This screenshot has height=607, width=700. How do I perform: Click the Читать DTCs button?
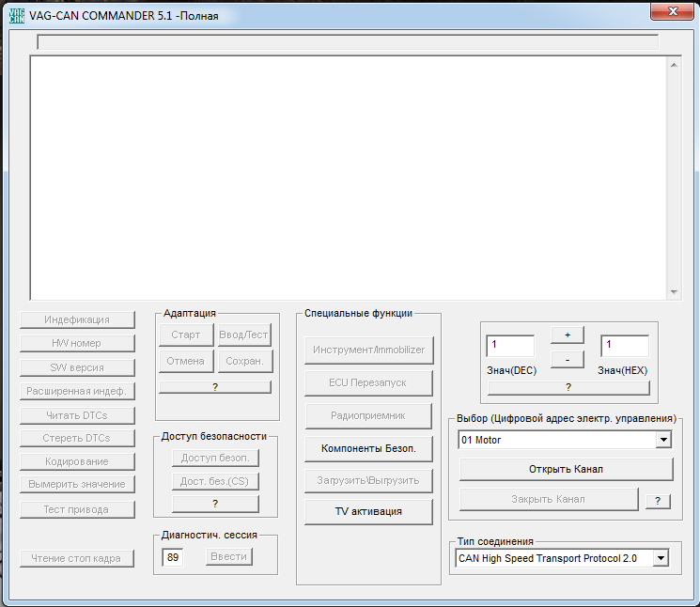[x=77, y=415]
